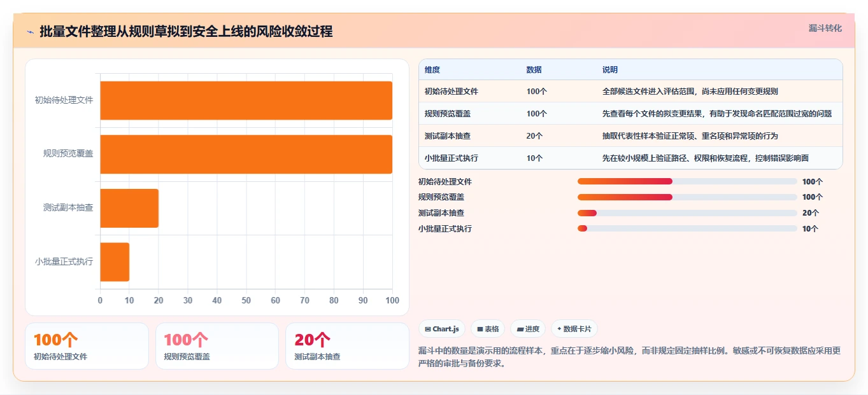Click description starting 抽取代表性样本验证

click(690, 136)
